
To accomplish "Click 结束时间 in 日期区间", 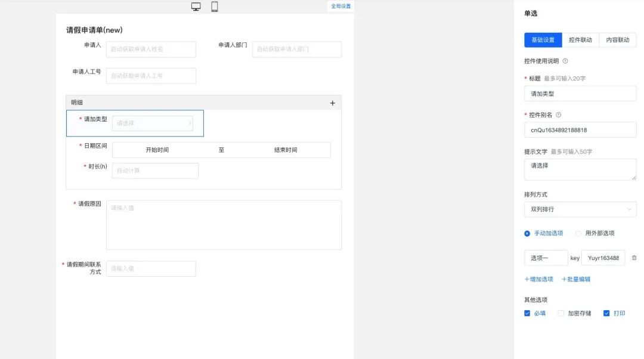I will point(286,150).
